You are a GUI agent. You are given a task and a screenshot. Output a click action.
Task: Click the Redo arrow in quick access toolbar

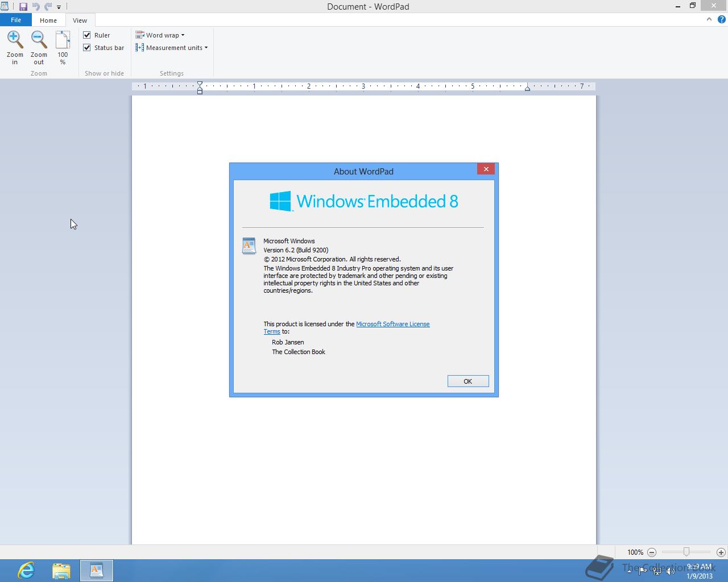48,7
